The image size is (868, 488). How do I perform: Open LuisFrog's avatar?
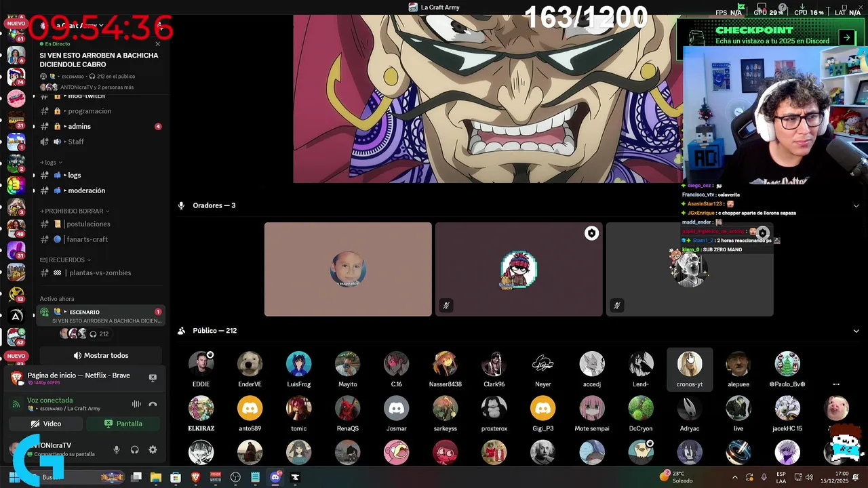[298, 364]
